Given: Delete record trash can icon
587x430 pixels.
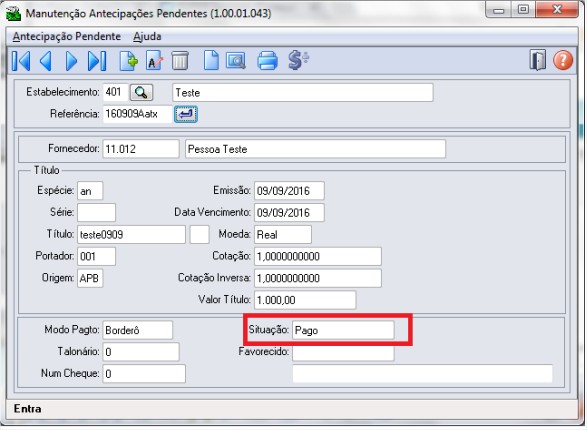Looking at the screenshot, I should (x=180, y=61).
